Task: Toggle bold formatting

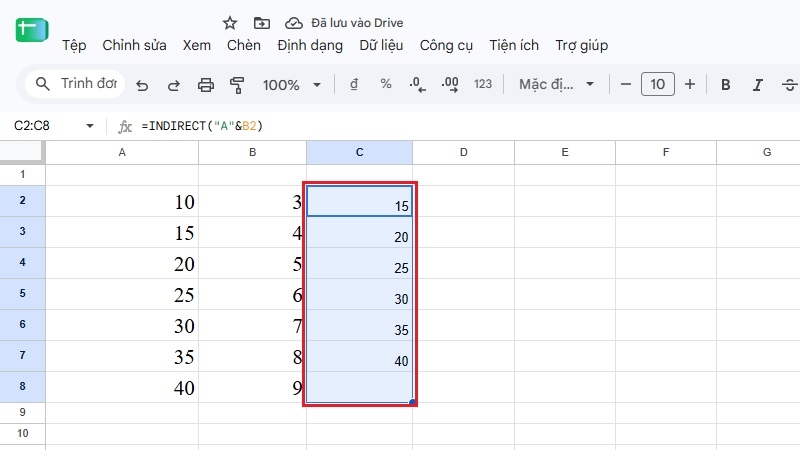Action: coord(726,85)
